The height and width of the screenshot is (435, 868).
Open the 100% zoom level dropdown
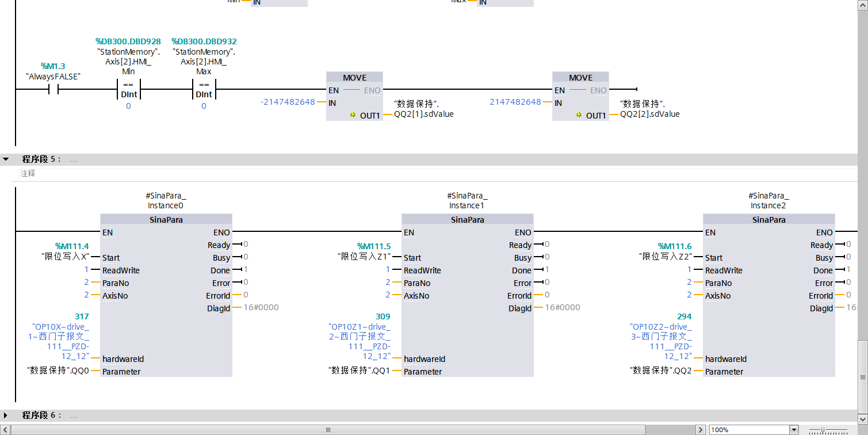pyautogui.click(x=794, y=430)
